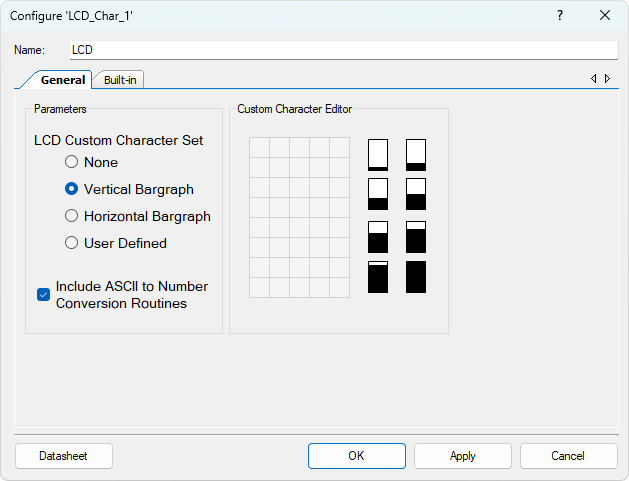Uncheck Include ASCII to Number Conversion Routines
Image resolution: width=629 pixels, height=481 pixels.
coord(44,294)
